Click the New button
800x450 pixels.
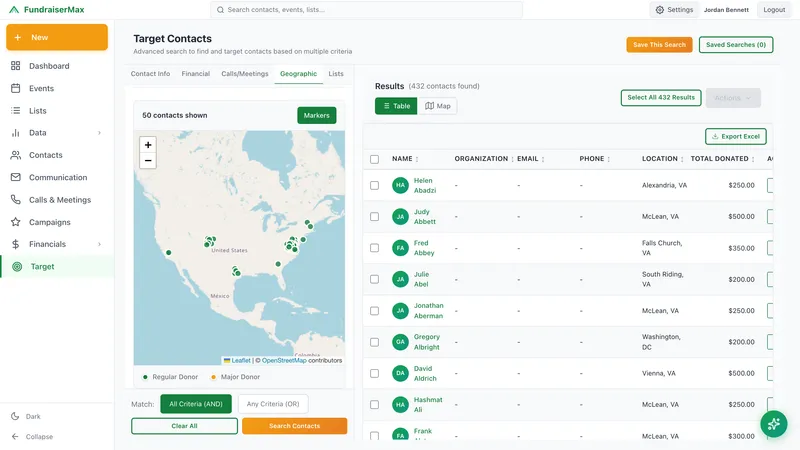[57, 37]
